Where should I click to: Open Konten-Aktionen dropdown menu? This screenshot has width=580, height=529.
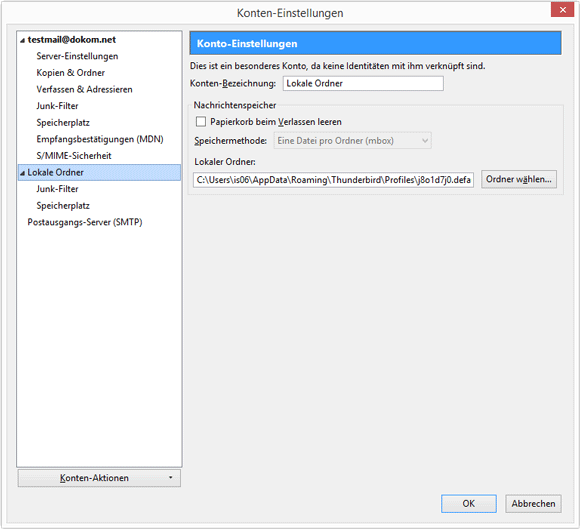(x=99, y=478)
